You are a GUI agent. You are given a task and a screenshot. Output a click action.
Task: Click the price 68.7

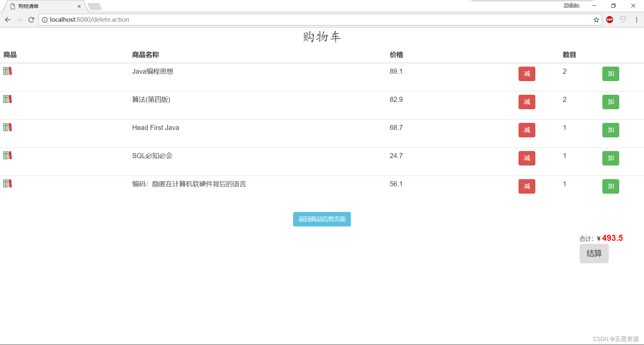click(x=396, y=128)
